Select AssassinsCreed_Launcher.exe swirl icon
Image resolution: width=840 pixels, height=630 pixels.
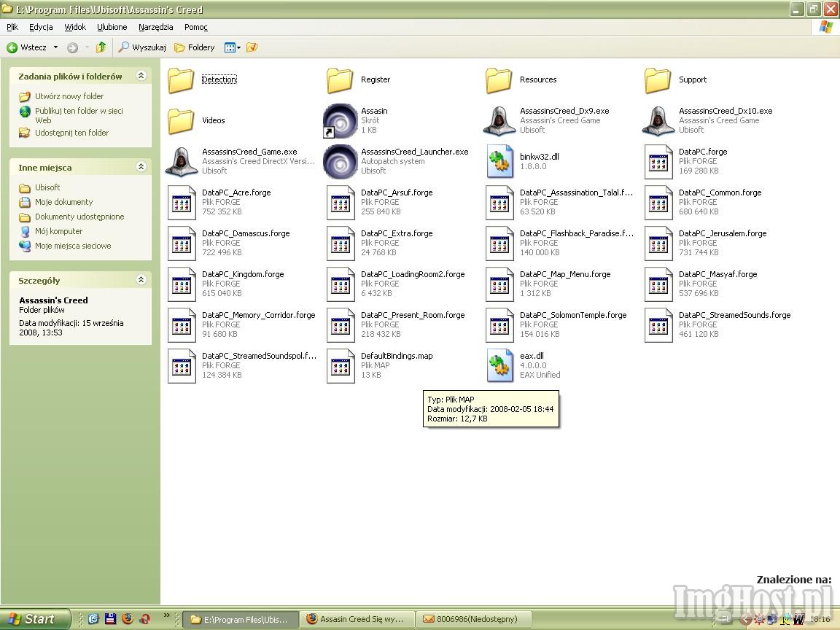[x=340, y=161]
